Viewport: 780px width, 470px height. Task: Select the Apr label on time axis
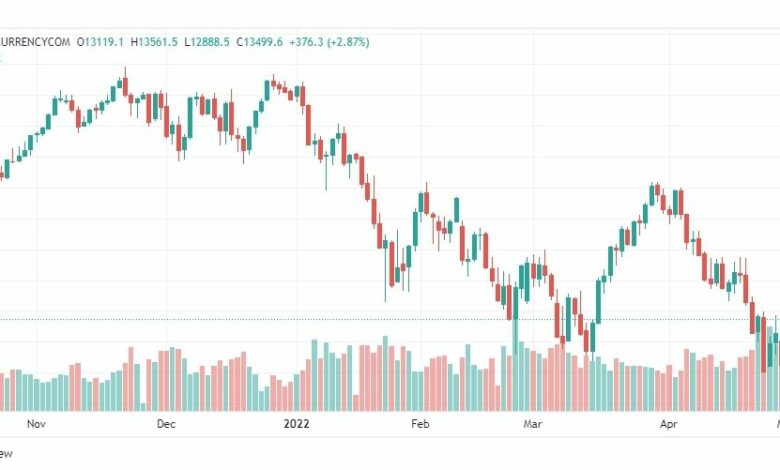(x=669, y=424)
